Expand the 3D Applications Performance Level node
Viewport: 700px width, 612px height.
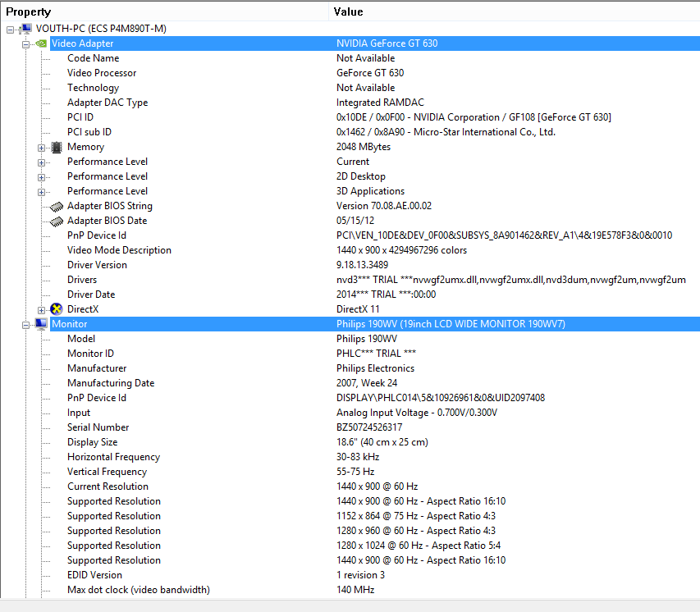(41, 192)
